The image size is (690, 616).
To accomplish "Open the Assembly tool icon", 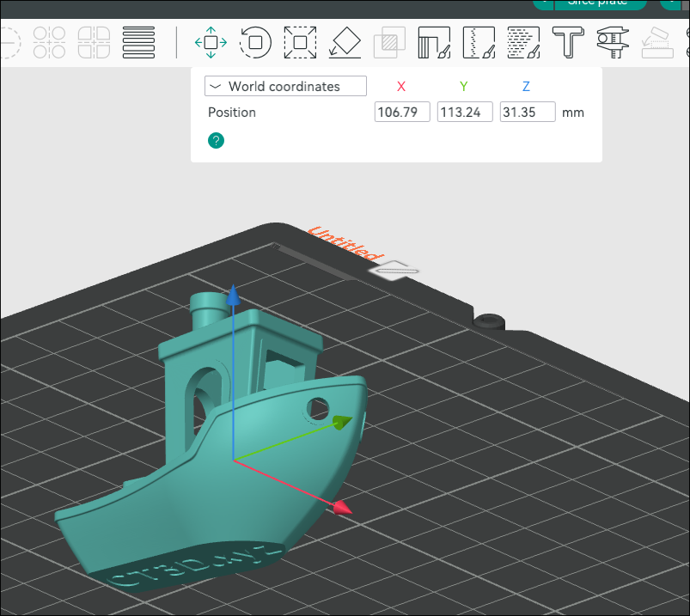I will click(657, 42).
